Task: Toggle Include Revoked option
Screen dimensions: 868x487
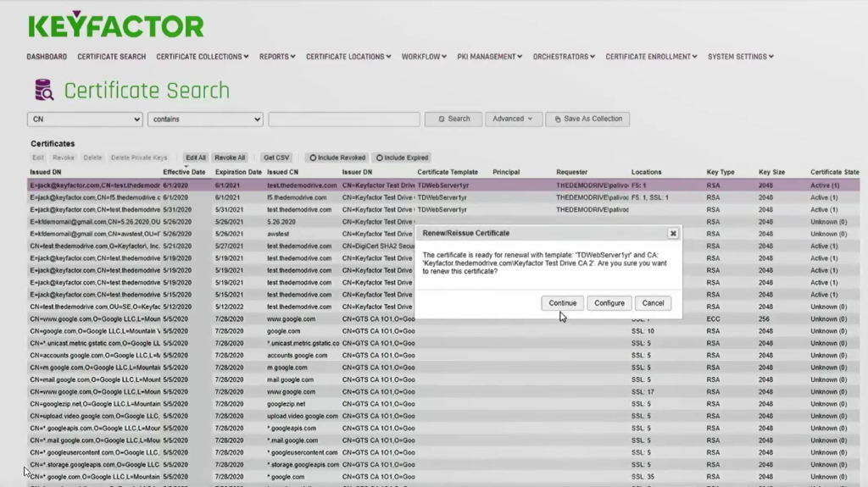Action: (x=337, y=158)
